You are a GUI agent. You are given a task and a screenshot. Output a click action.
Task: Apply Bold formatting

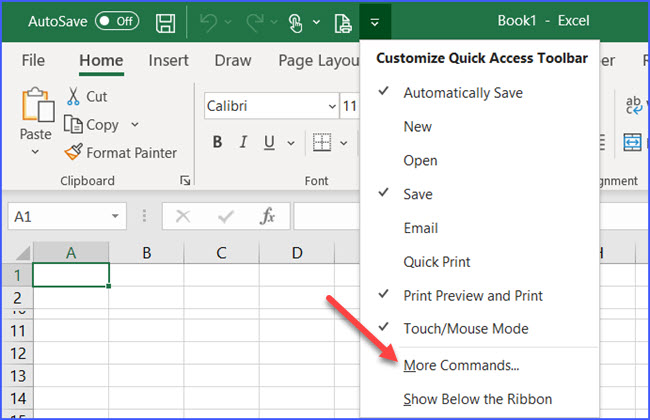click(x=217, y=142)
